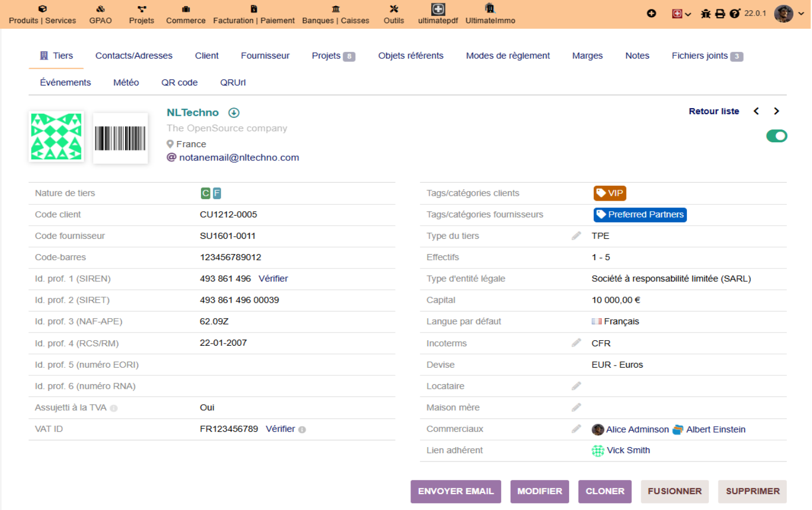The image size is (812, 510).
Task: Click pencil icon next to Type du tiers
Action: click(x=576, y=235)
